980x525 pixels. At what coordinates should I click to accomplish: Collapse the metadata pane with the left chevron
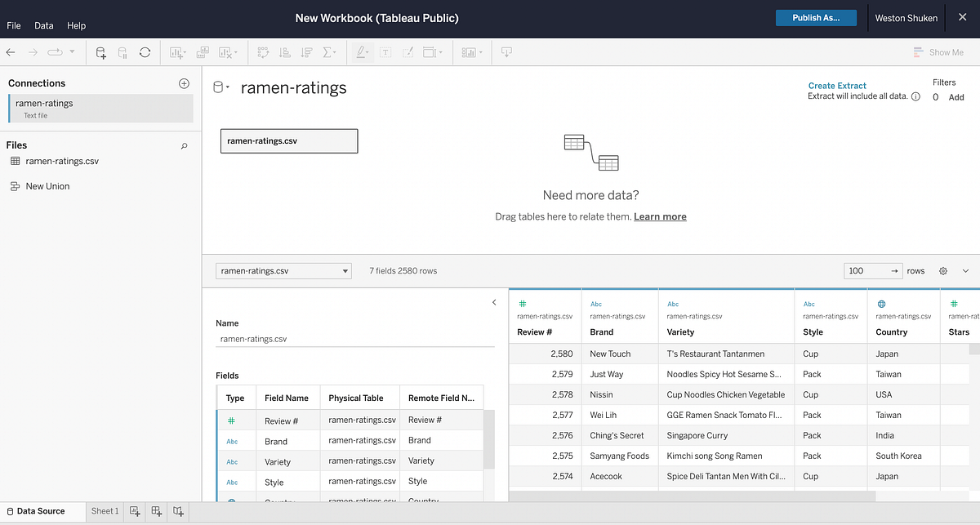click(493, 302)
